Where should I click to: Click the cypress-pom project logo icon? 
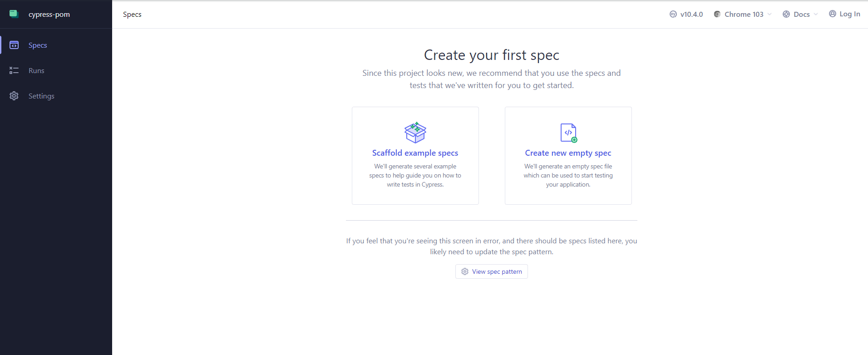(14, 14)
